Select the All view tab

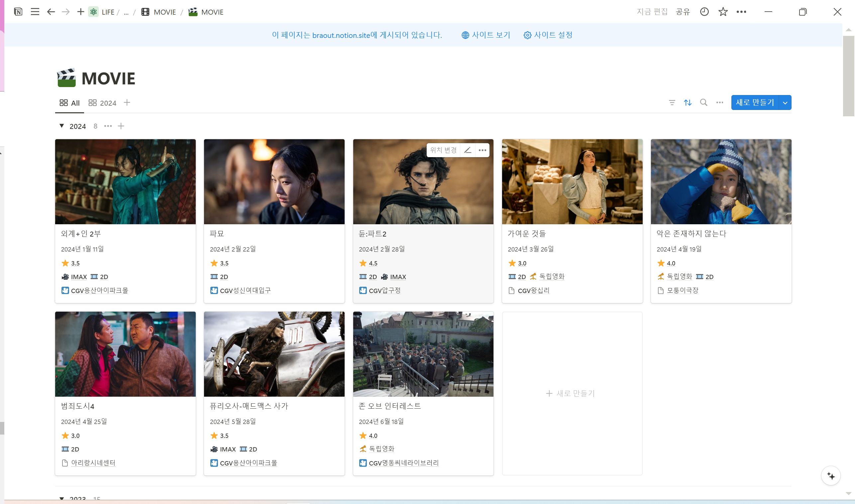pos(70,103)
